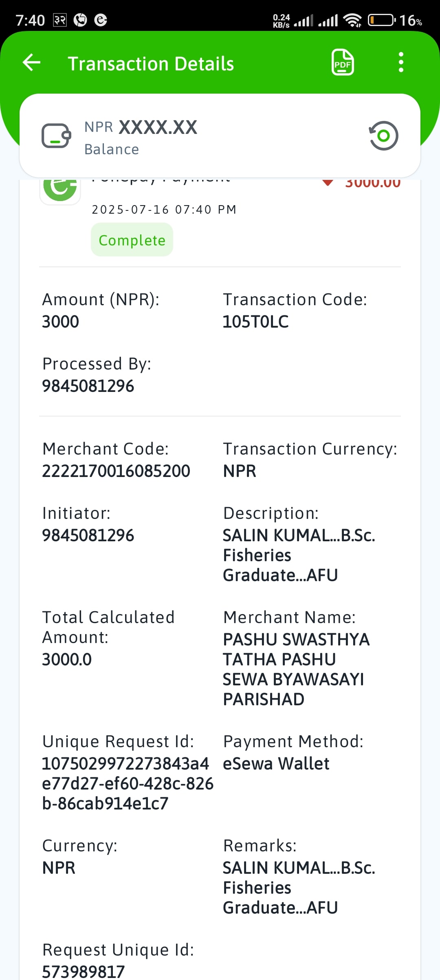
Task: Tap the red 3000.00 debit amount
Action: click(373, 183)
